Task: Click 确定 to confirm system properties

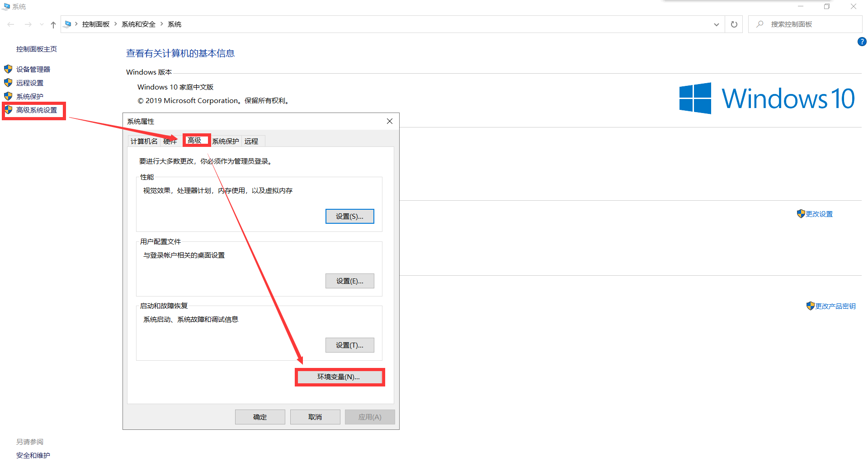Action: [x=260, y=417]
